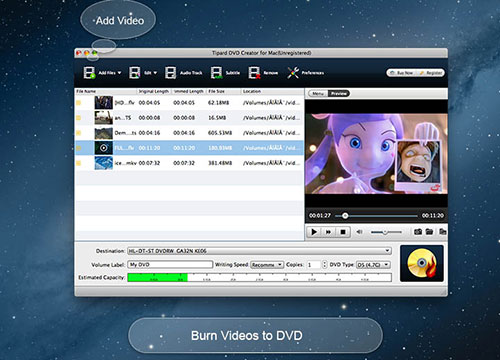Screen dimensions: 500x360
Task: Toggle the checkbox for the 16.5MB TS file
Action: pos(79,118)
